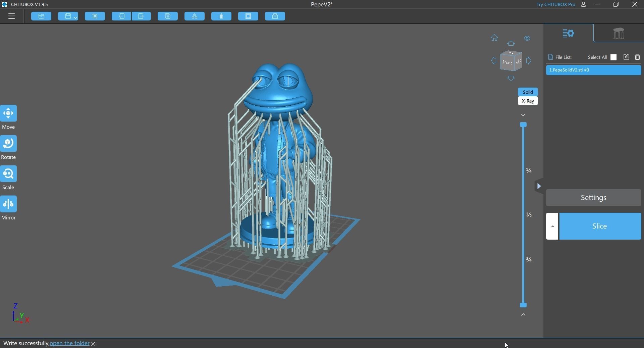Screen dimensions: 644x348
Task: Jump the layer slider to ¾ mark
Action: 529,259
